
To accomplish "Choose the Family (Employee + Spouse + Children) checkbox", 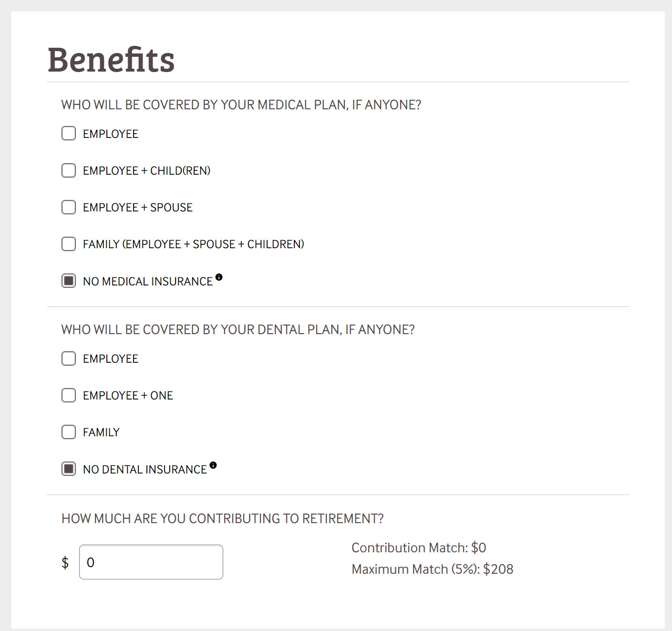I will click(69, 244).
